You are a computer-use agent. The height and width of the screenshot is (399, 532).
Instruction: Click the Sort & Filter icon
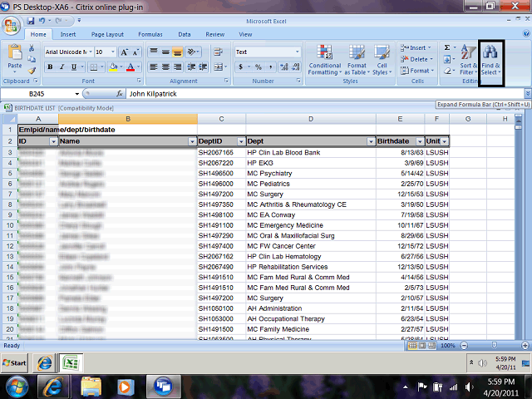[468, 58]
